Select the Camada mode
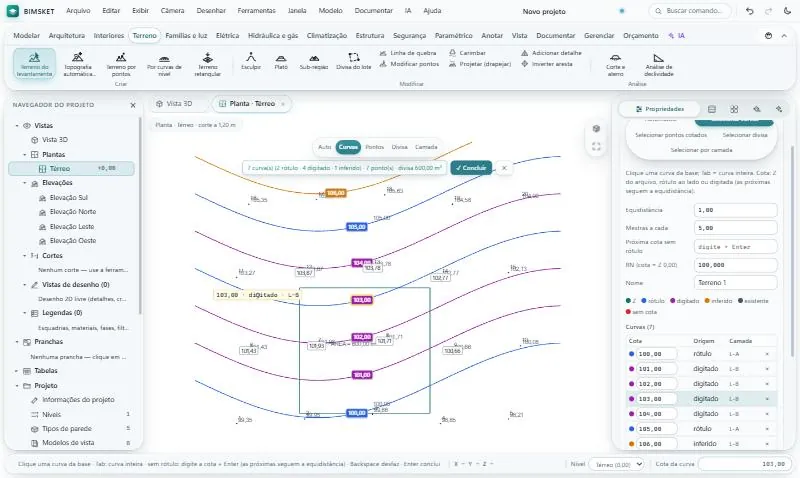Image resolution: width=800 pixels, height=478 pixels. point(426,147)
